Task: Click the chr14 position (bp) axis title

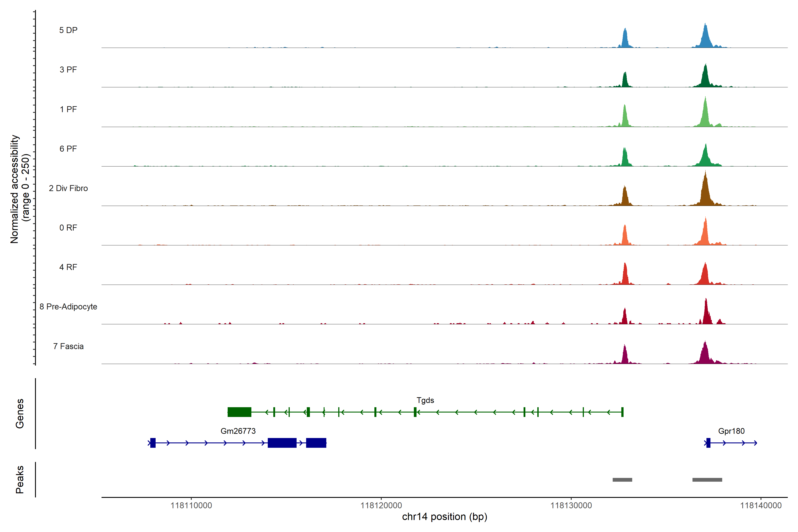Action: (444, 517)
